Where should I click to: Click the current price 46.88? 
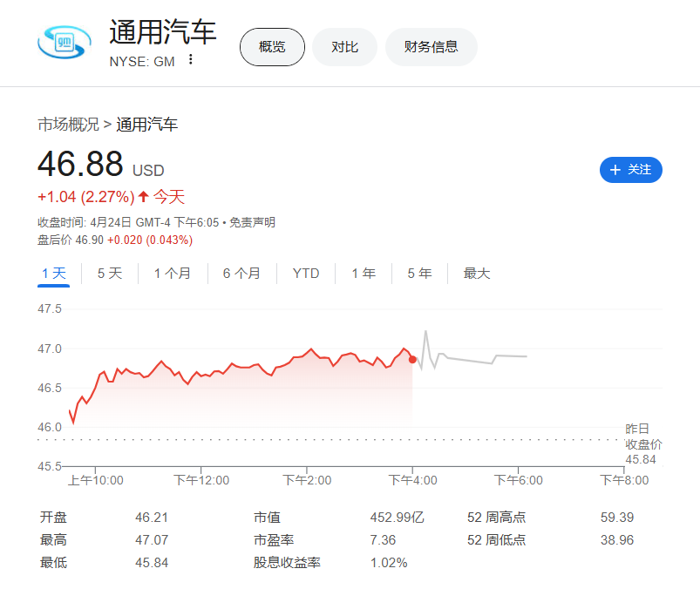coord(80,164)
